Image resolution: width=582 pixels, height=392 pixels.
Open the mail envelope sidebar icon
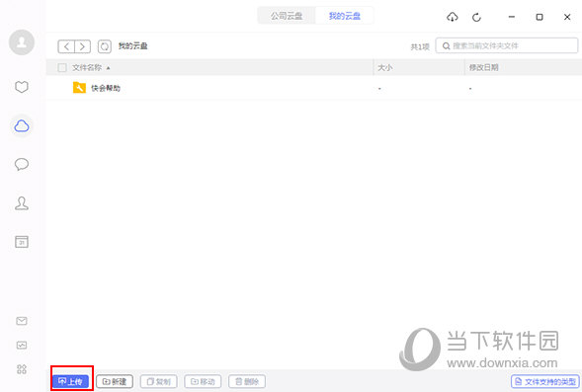tap(22, 321)
